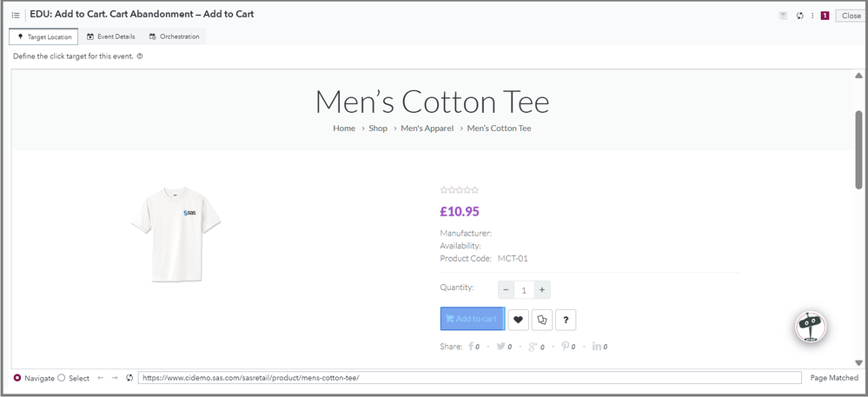Image resolution: width=868 pixels, height=397 pixels.
Task: Decrease quantity with the minus button
Action: (507, 290)
